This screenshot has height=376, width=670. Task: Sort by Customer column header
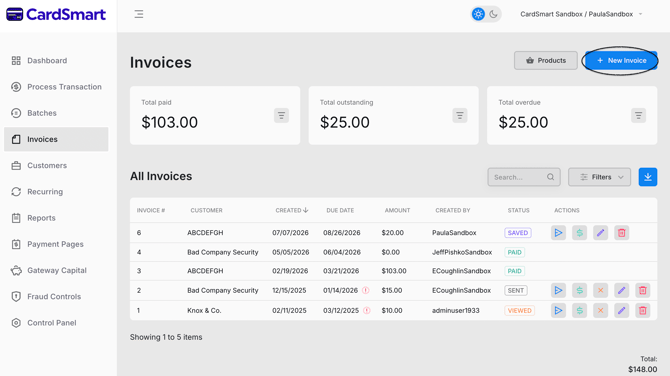click(206, 210)
